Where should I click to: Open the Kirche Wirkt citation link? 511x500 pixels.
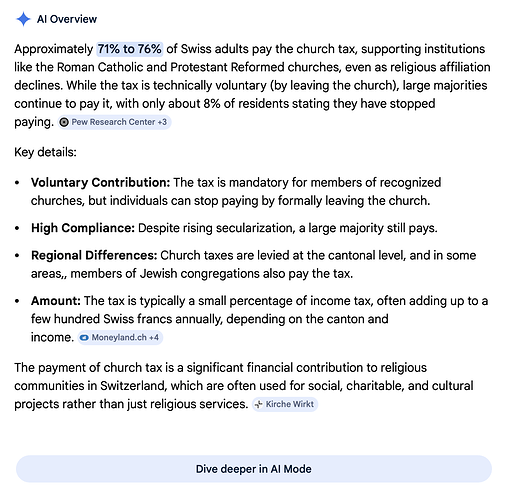pos(285,404)
